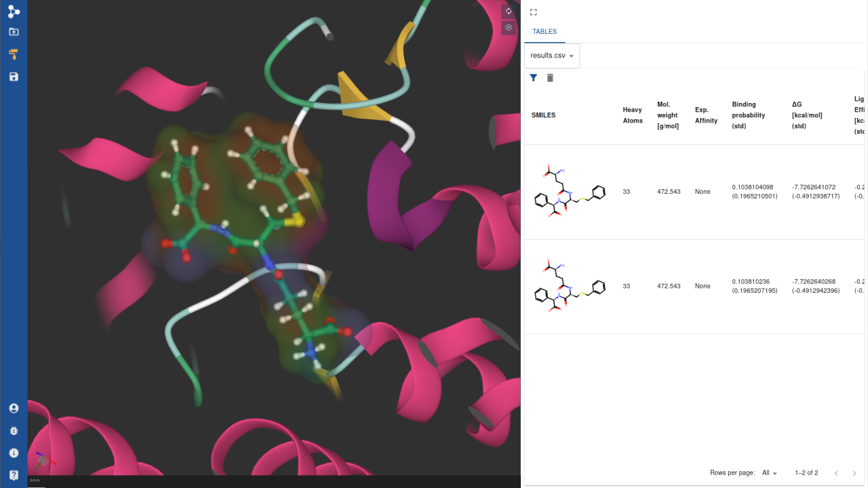Open the user account icon

tap(14, 409)
